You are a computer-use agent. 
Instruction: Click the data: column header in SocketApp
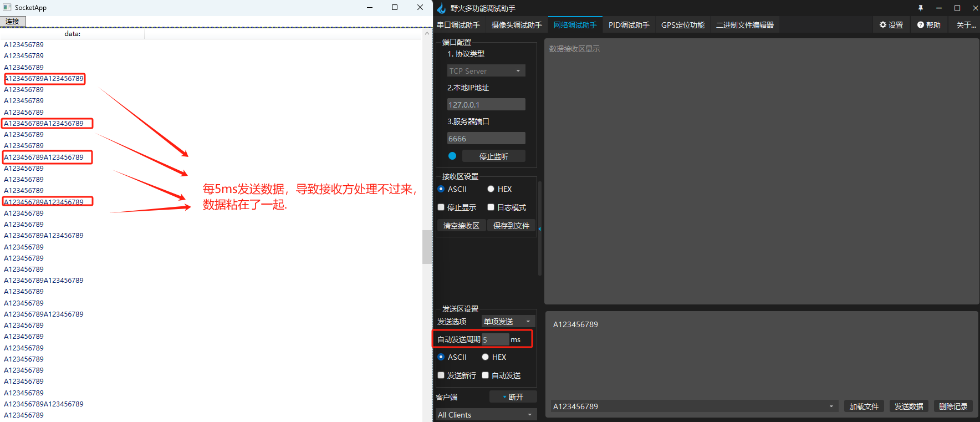coord(73,34)
